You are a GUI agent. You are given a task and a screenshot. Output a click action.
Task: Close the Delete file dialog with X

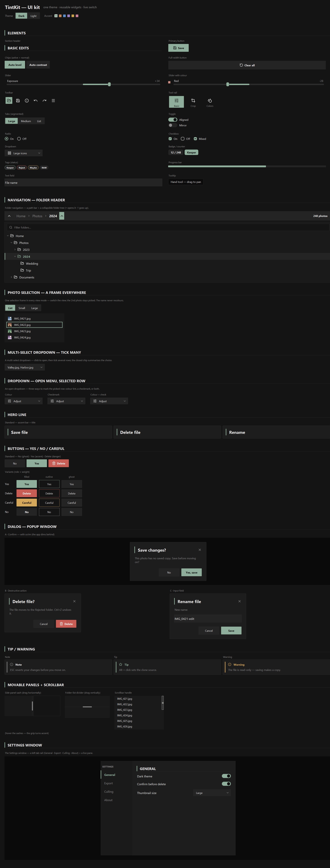click(75, 601)
